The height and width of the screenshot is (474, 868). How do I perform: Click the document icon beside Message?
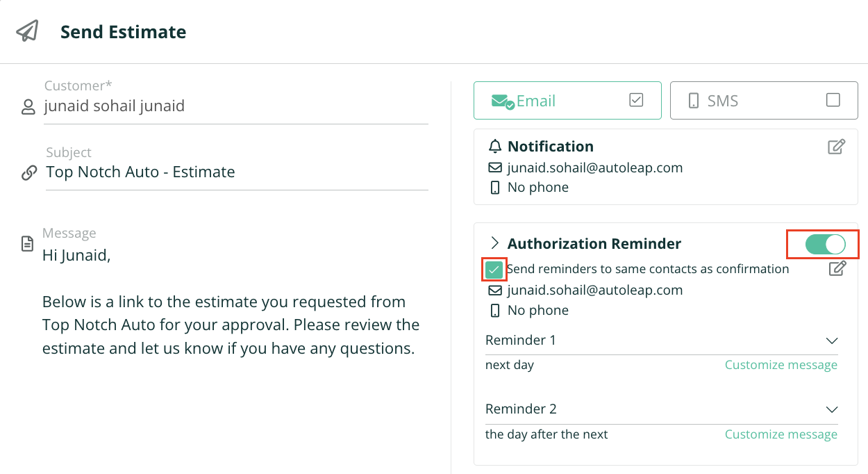tap(27, 244)
